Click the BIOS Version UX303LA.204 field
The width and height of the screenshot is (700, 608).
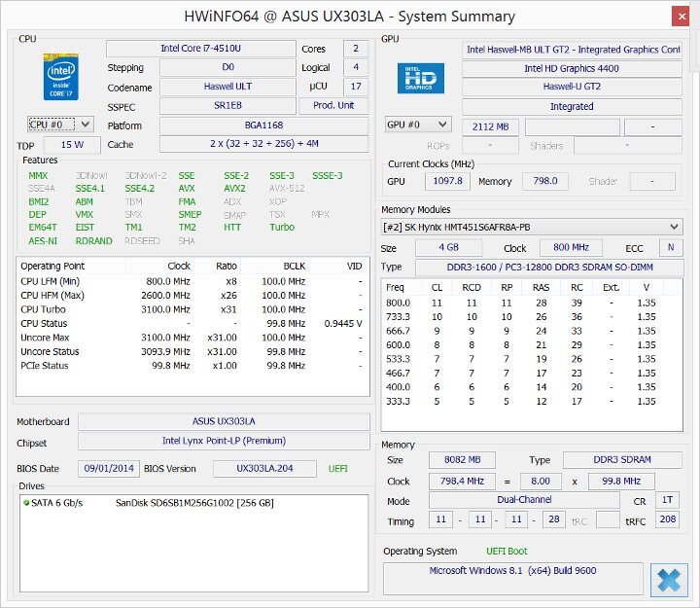click(264, 468)
